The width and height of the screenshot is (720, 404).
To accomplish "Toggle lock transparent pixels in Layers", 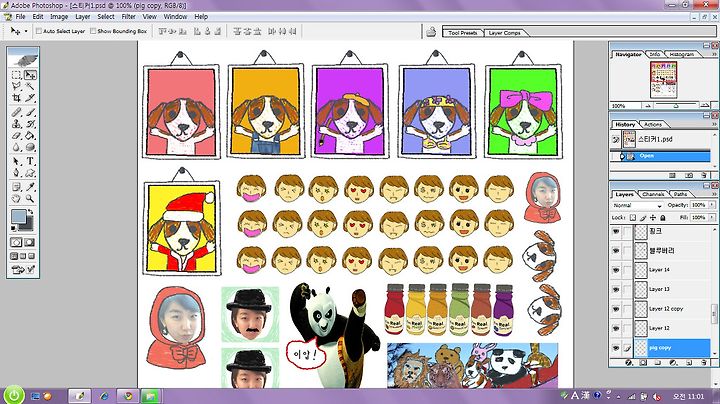I will [633, 217].
